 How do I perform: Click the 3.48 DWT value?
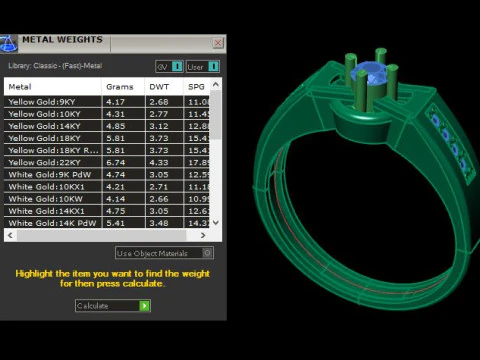point(159,223)
